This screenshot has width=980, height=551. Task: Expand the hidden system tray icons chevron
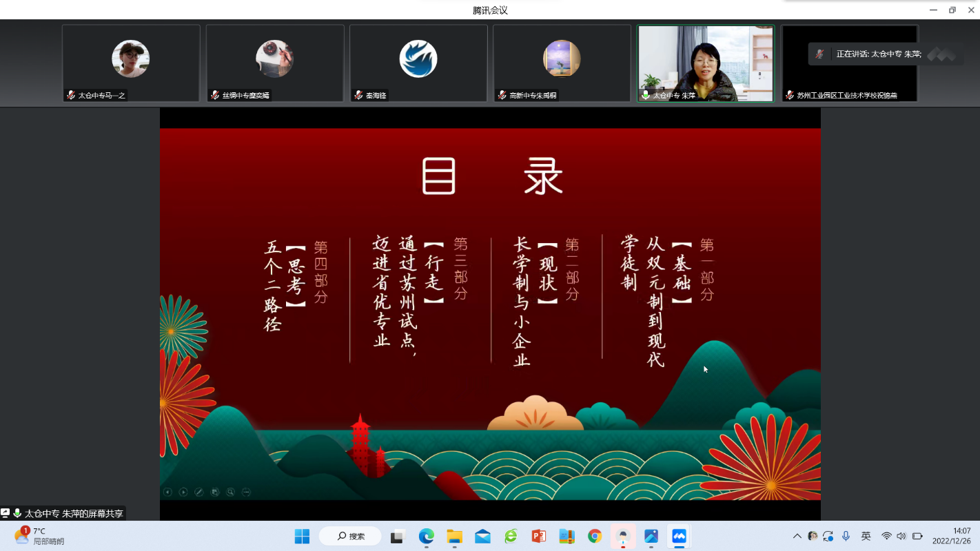point(797,536)
